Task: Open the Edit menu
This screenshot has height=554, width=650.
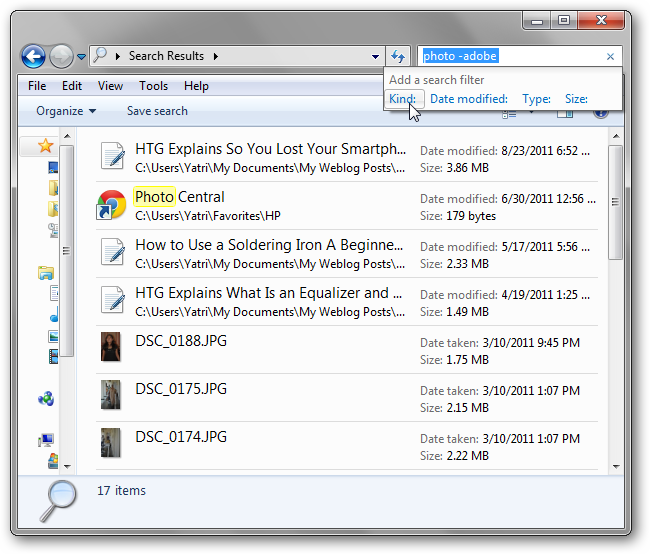Action: point(72,86)
